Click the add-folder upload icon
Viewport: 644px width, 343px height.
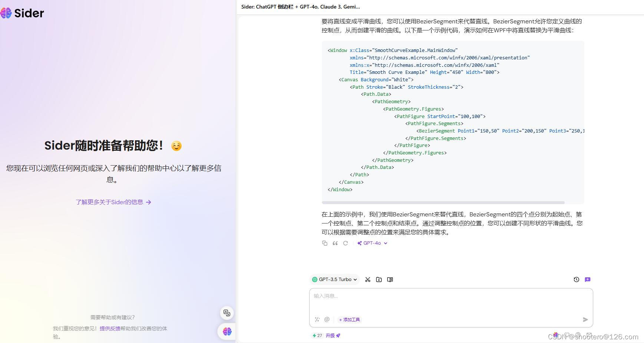coord(379,280)
